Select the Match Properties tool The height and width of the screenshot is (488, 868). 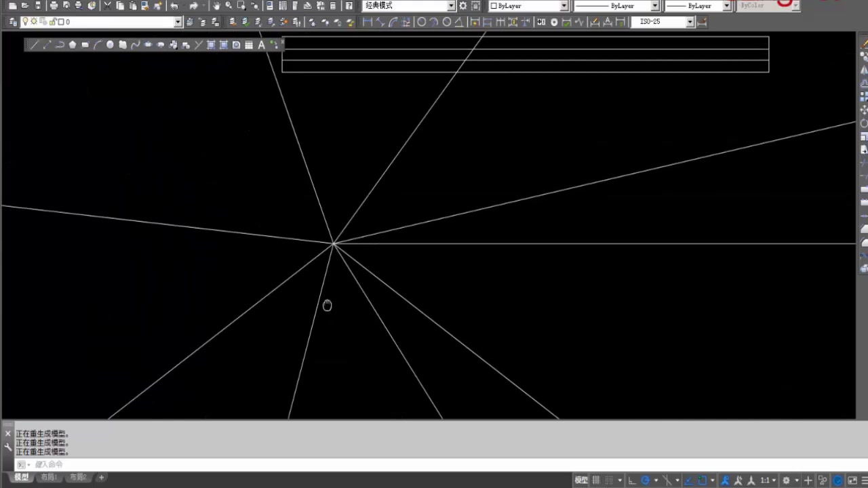(157, 5)
